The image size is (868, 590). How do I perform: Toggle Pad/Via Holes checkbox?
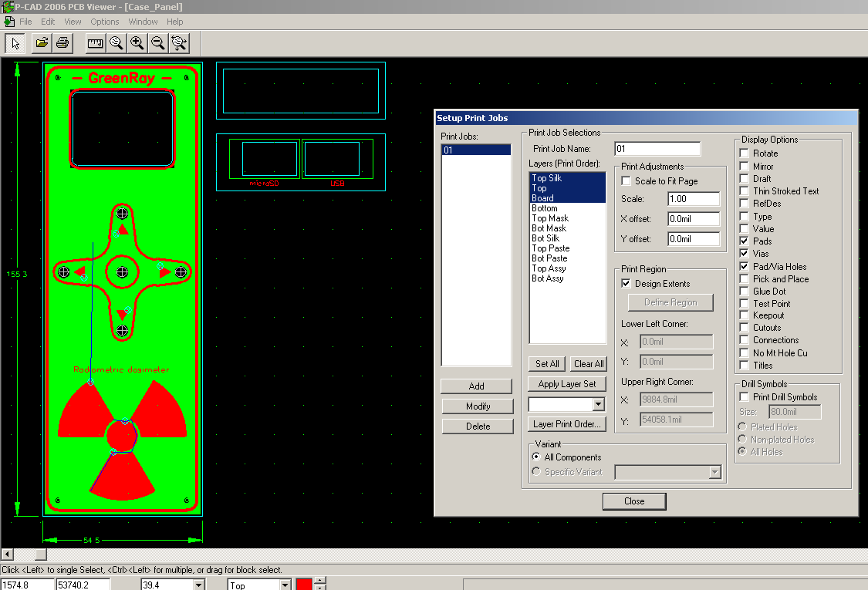point(745,266)
